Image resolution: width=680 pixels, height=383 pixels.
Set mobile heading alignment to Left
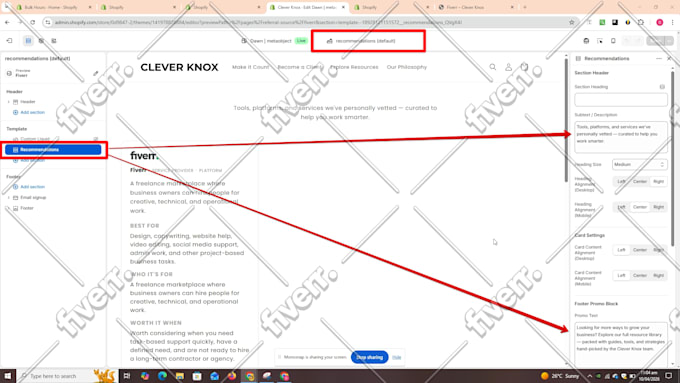coord(621,207)
